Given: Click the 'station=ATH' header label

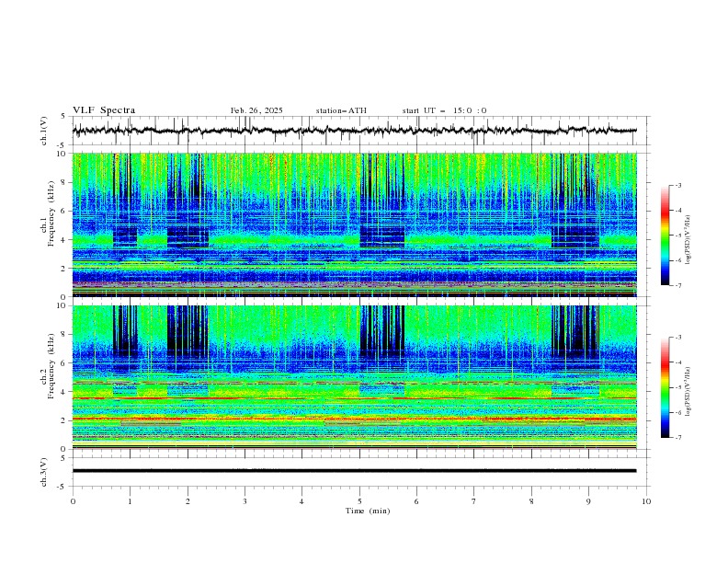Looking at the screenshot, I should pos(341,110).
